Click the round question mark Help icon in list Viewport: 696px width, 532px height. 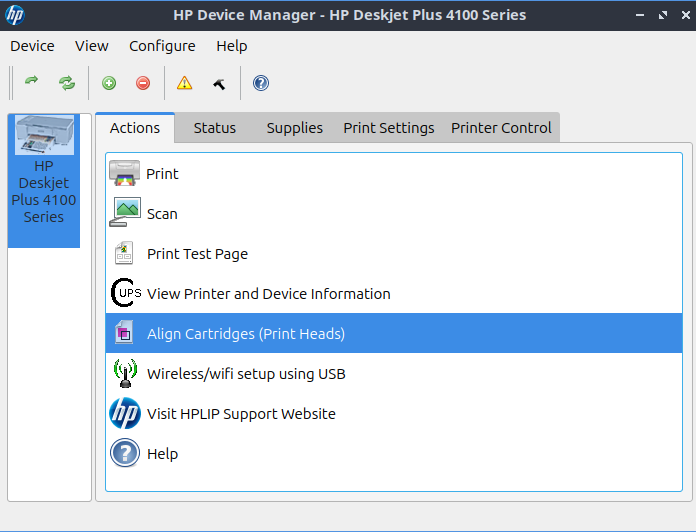tap(125, 453)
